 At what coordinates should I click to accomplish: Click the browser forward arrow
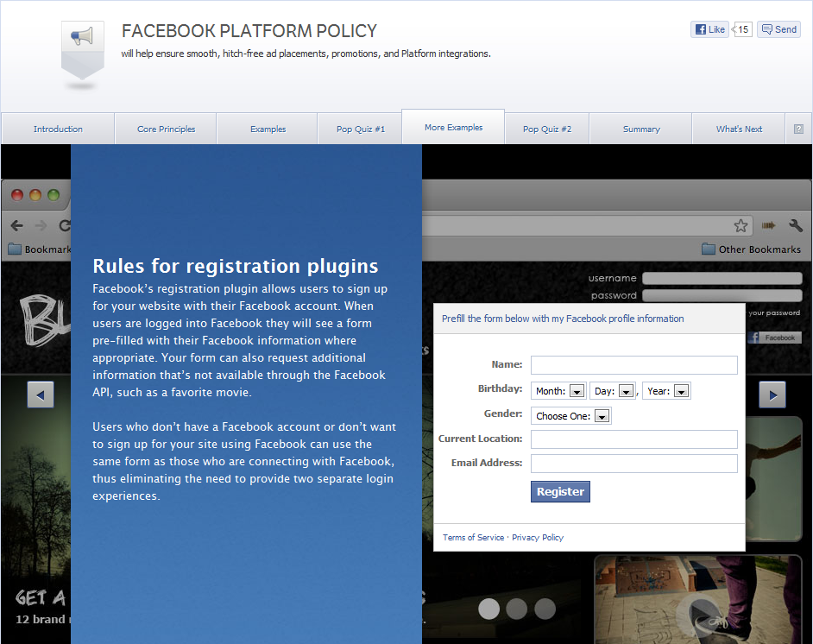(x=41, y=225)
